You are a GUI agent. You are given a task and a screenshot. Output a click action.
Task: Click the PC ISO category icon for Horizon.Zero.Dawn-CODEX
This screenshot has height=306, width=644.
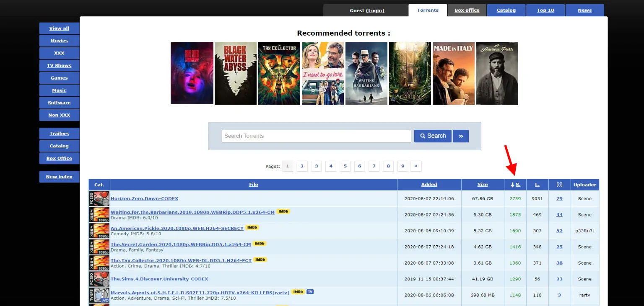click(x=99, y=198)
